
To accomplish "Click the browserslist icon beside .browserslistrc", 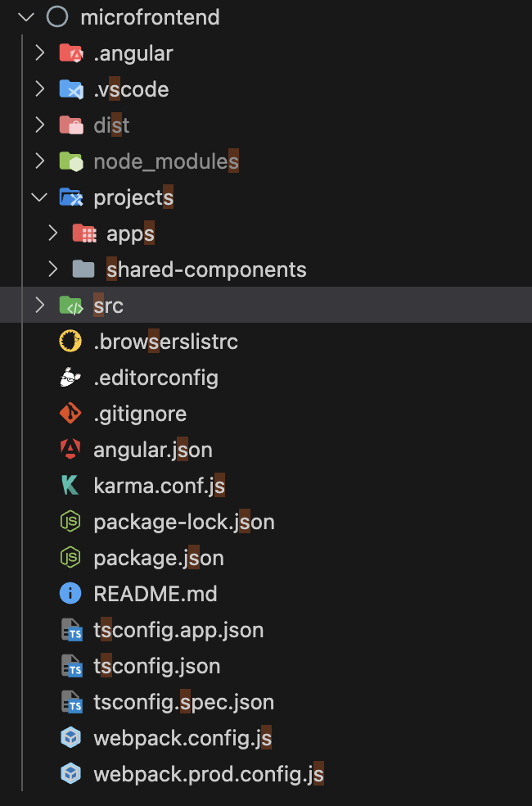I will tap(71, 342).
